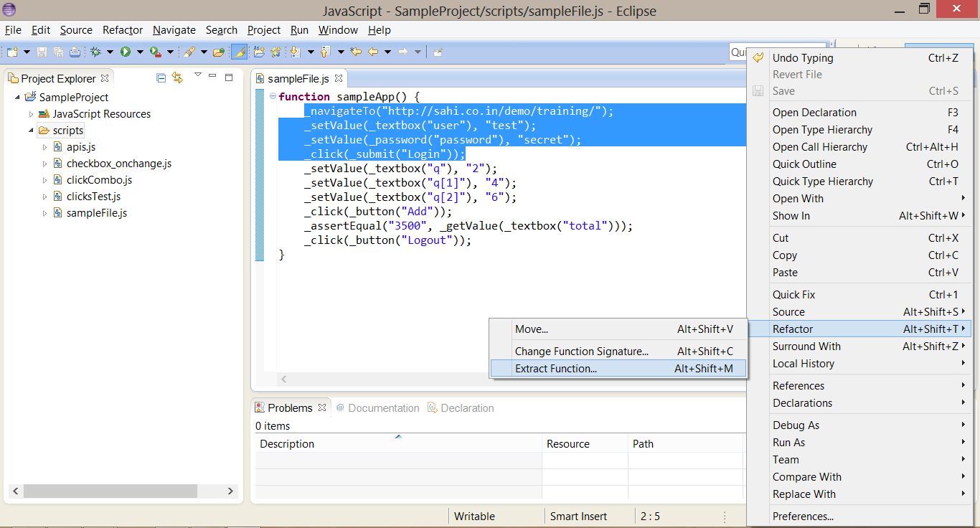Click the Back navigation arrow in toolbar
This screenshot has width=980, height=528.
point(373,52)
